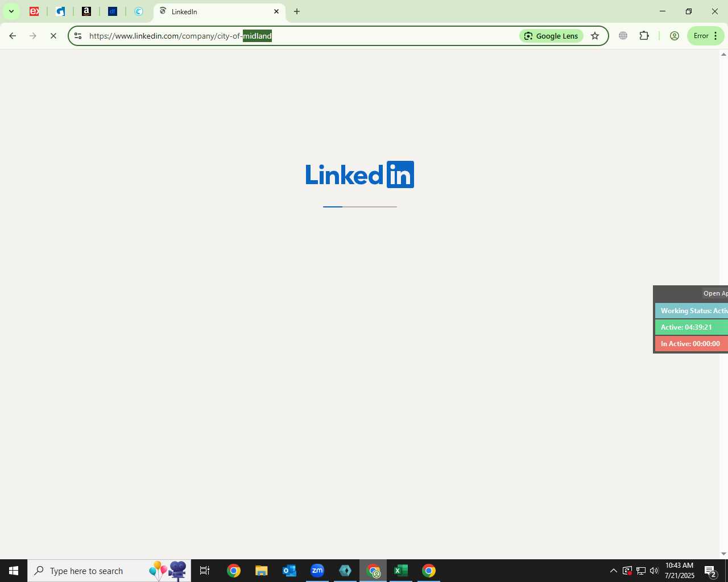Switch to the red 'ex' pinned tab

click(34, 11)
